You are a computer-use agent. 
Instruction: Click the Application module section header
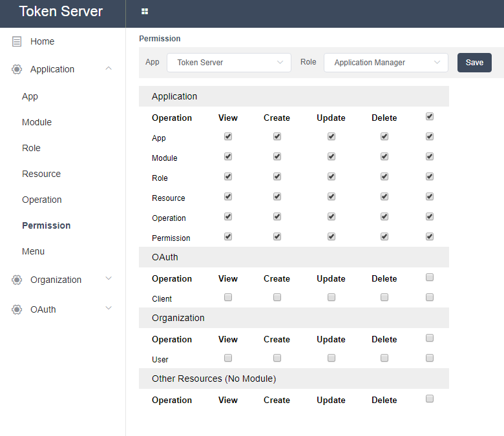click(294, 96)
